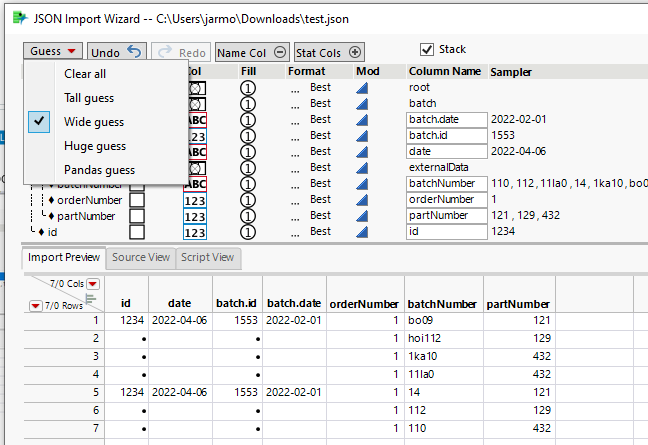
Task: Click the Fill icon in the root row
Action: (248, 88)
